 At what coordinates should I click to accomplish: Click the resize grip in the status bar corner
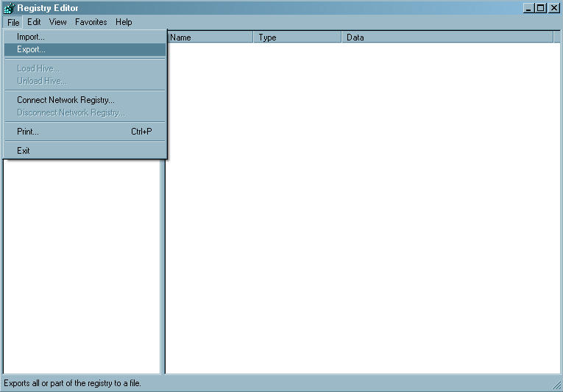pos(556,385)
